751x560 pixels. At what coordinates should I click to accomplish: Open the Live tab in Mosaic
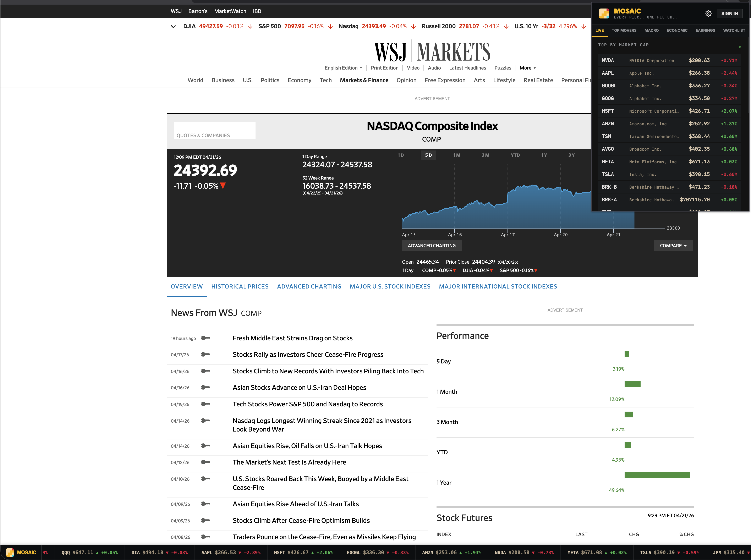tap(599, 31)
